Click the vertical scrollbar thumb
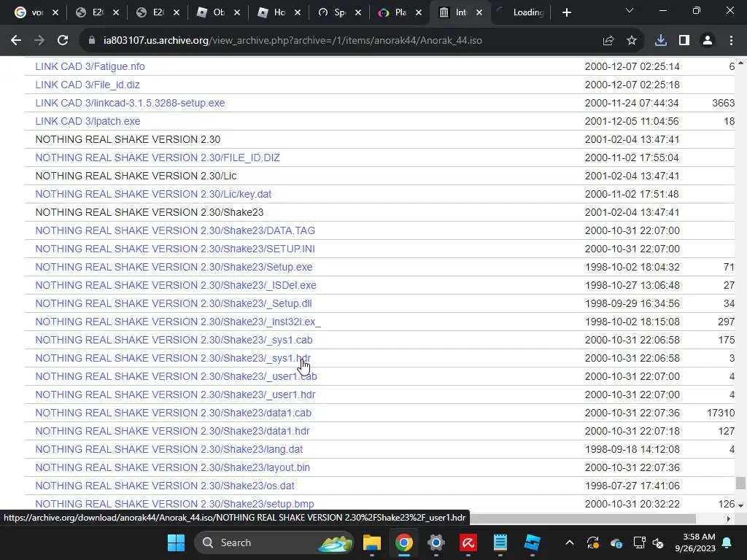Viewport: 747px width, 560px height. (x=740, y=483)
